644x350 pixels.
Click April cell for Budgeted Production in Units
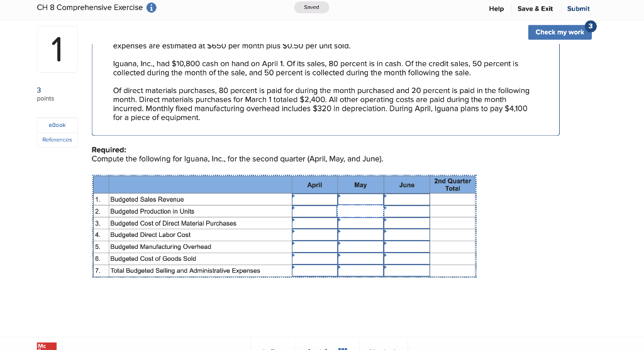(314, 211)
